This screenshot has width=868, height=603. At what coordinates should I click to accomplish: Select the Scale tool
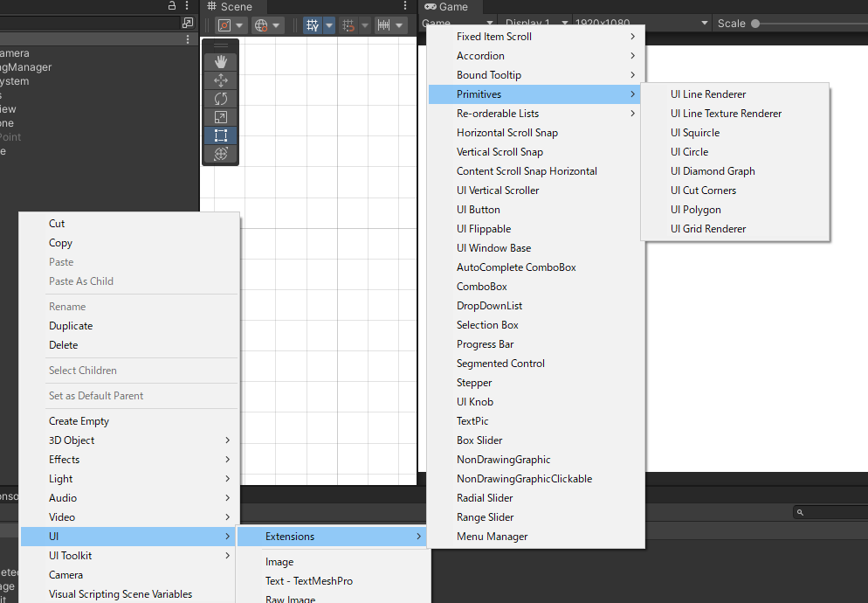[x=221, y=117]
